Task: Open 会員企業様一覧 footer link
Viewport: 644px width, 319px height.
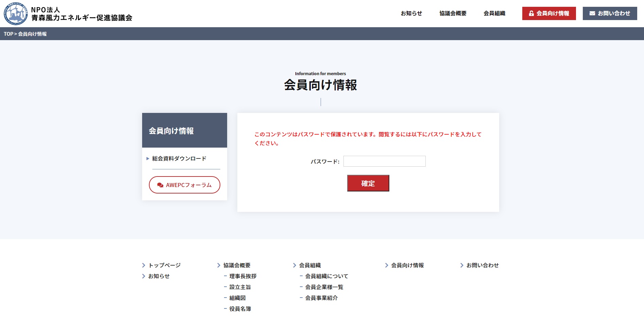Action: (324, 287)
